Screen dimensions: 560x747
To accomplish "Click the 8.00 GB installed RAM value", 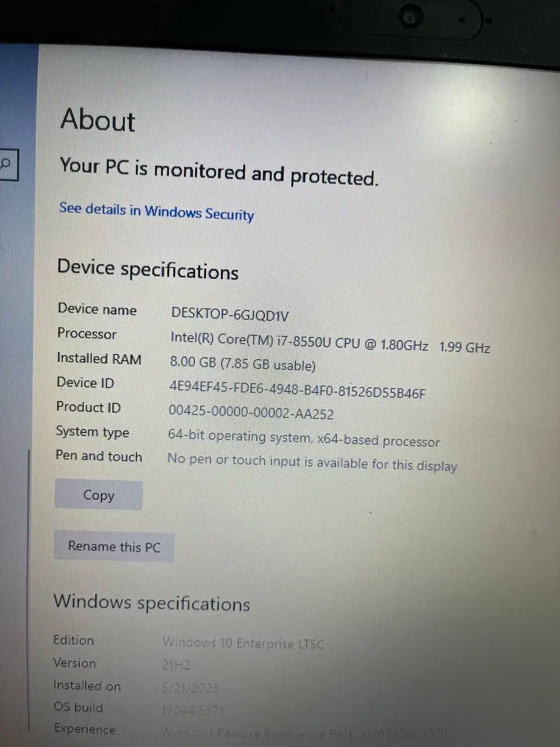I will point(243,364).
